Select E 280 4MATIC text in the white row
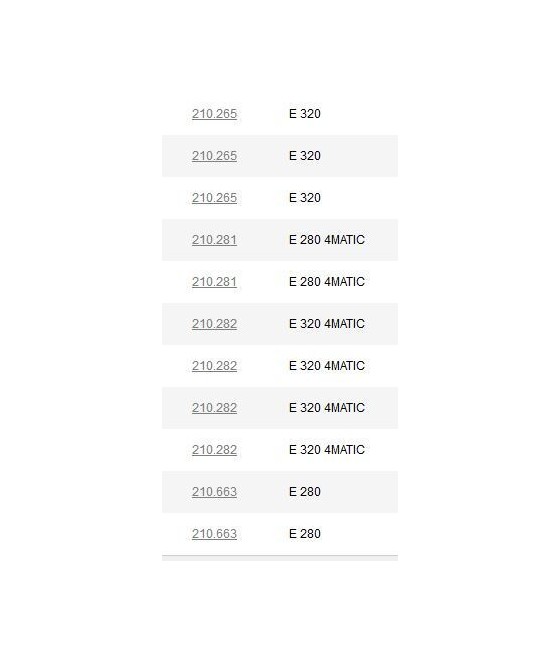560x655 pixels. point(327,282)
